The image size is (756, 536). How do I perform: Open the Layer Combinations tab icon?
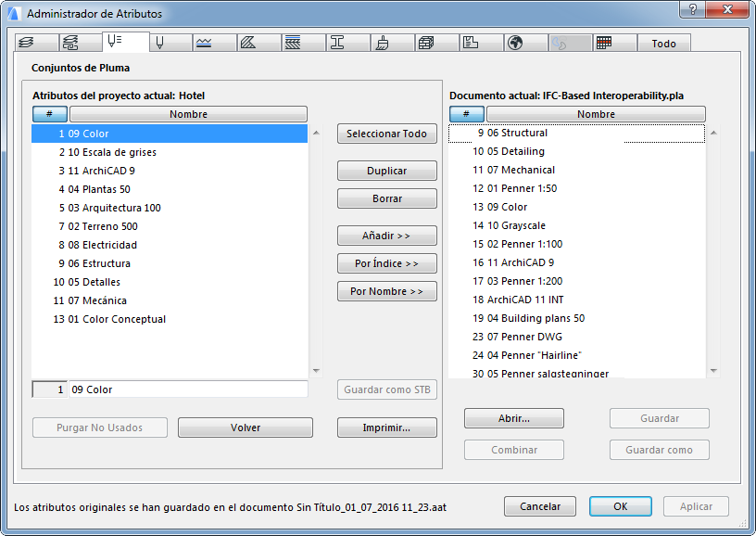[x=81, y=43]
